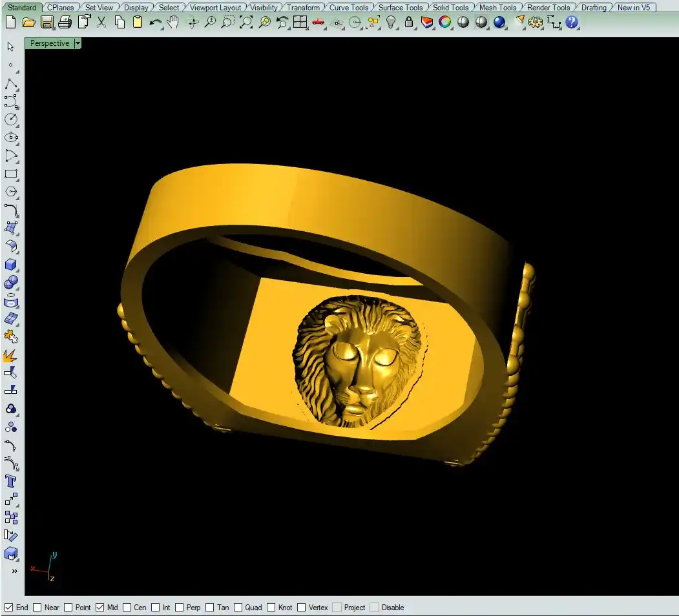The width and height of the screenshot is (679, 616).
Task: Click the lock objects padlock icon
Action: coord(409,23)
